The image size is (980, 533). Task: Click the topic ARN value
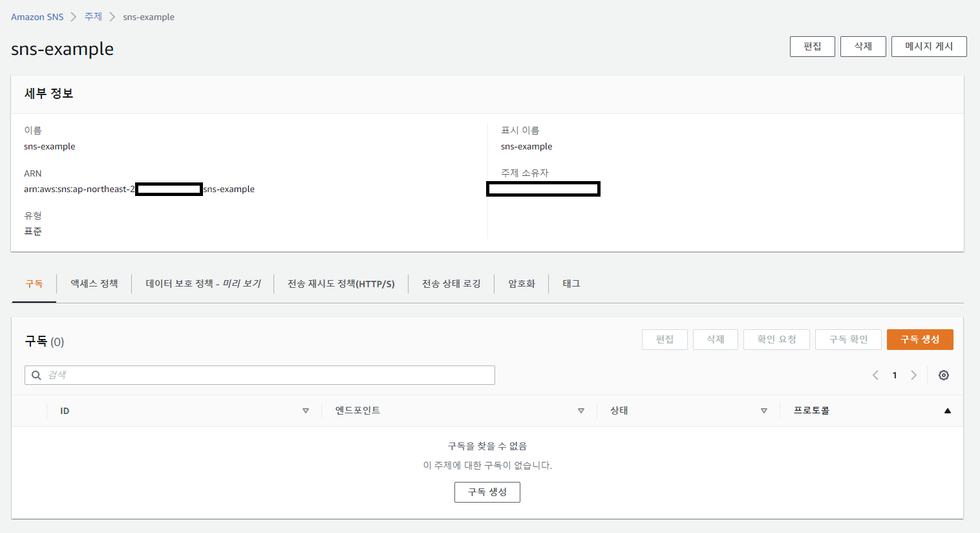click(x=139, y=189)
